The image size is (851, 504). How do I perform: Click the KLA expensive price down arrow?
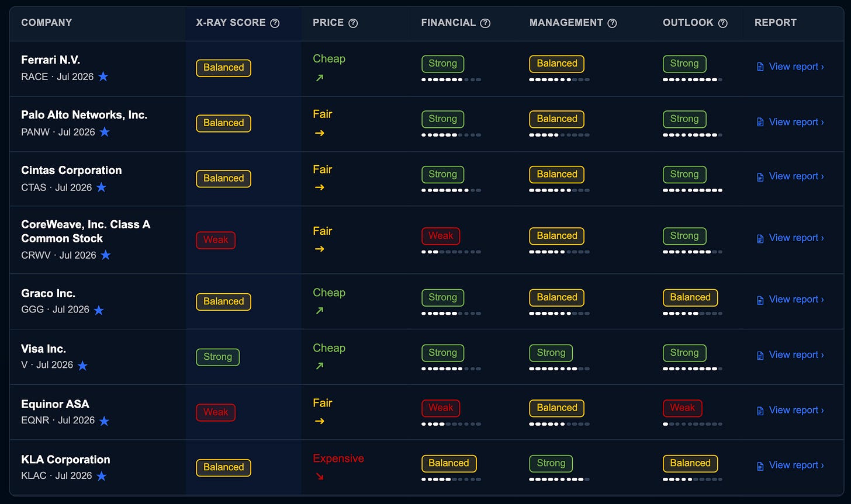click(319, 477)
